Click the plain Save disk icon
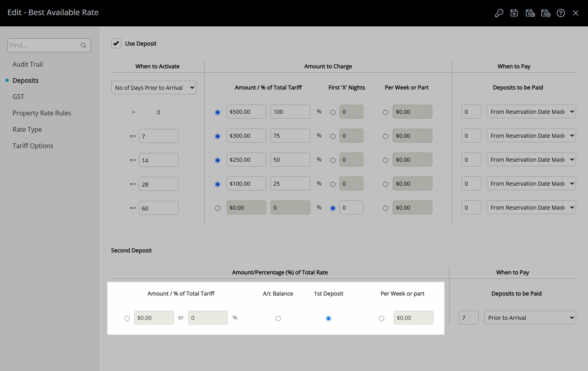588x371 pixels. coord(514,13)
